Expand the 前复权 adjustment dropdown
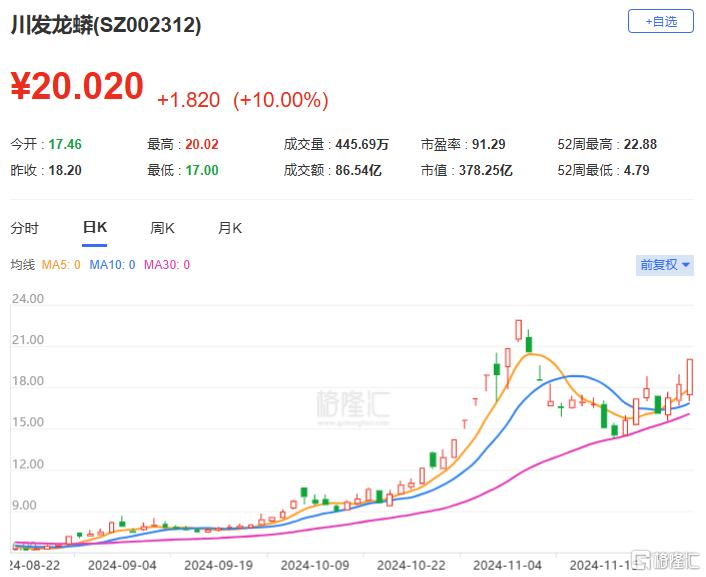Image resolution: width=706 pixels, height=577 pixels. point(665,265)
